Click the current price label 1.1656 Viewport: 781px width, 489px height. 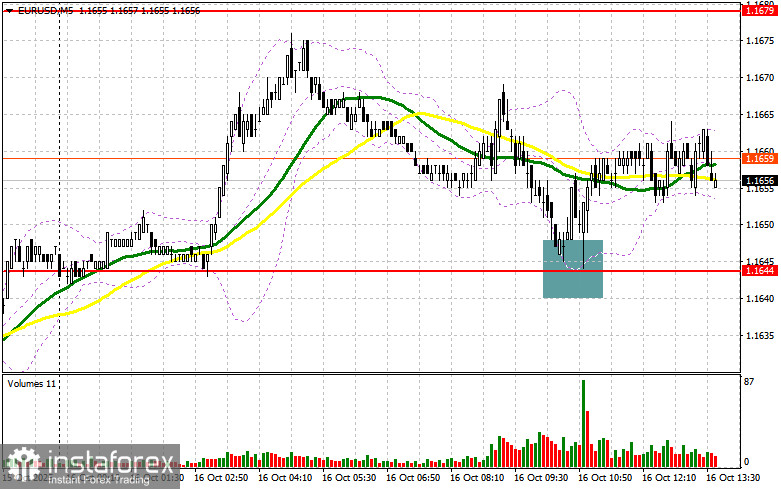point(761,180)
